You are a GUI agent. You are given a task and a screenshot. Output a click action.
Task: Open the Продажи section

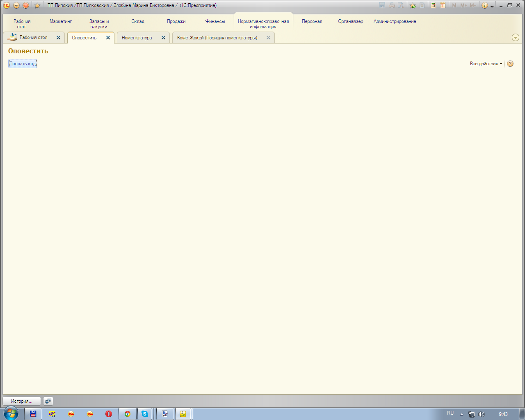tap(176, 21)
